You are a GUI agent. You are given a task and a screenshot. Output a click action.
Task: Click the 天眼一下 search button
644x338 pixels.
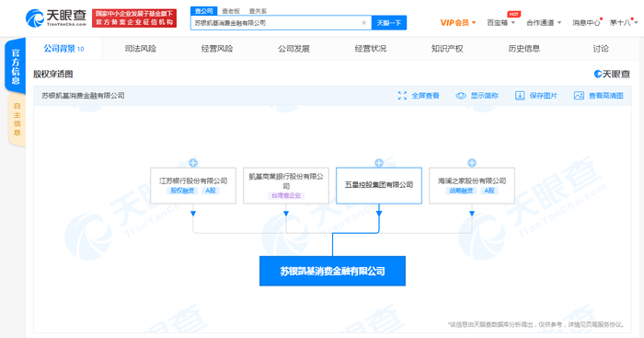point(389,23)
